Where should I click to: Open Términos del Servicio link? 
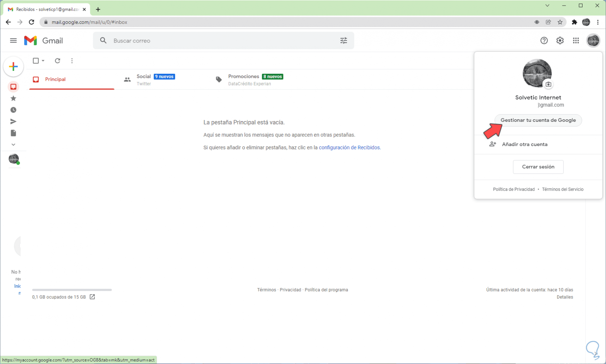pyautogui.click(x=563, y=189)
